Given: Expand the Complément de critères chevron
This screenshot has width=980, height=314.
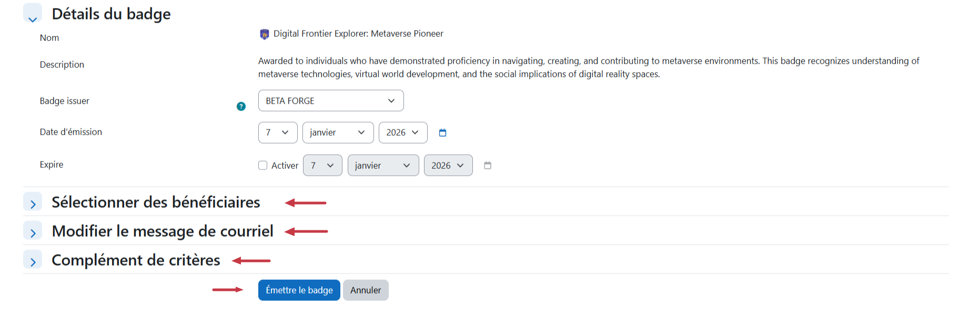Looking at the screenshot, I should pyautogui.click(x=33, y=261).
